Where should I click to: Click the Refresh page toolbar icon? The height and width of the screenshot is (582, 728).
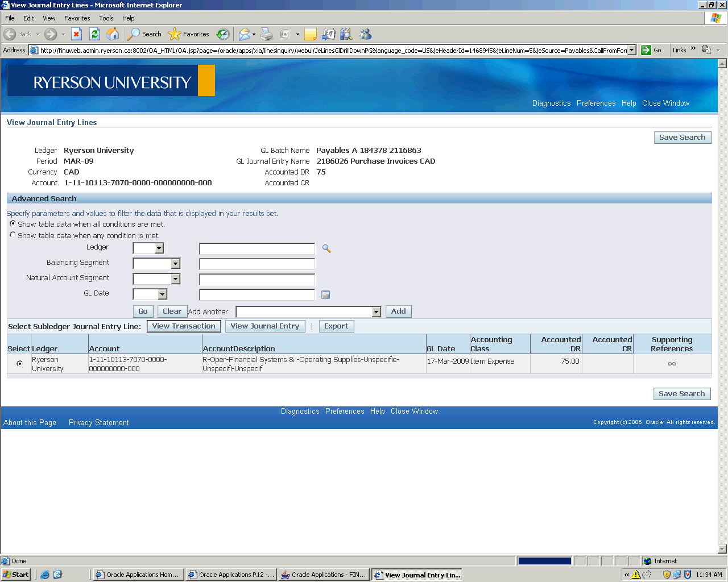[95, 34]
